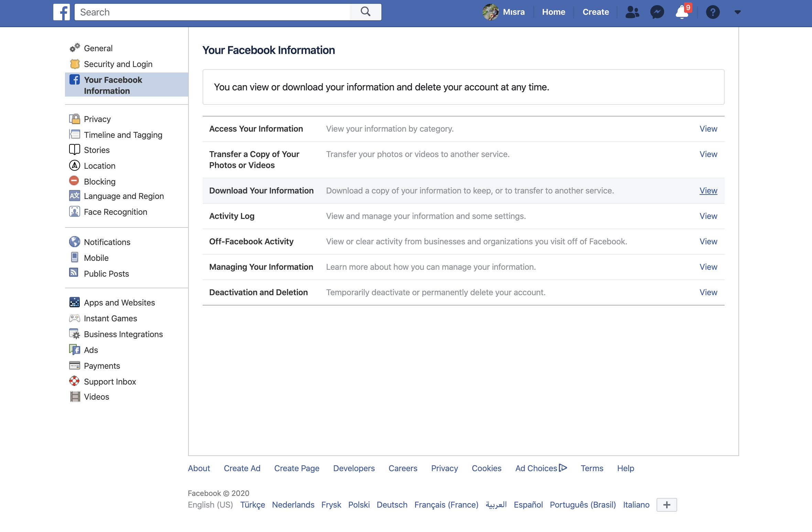
Task: View Transfer a Copy of Photos
Action: [x=708, y=154]
